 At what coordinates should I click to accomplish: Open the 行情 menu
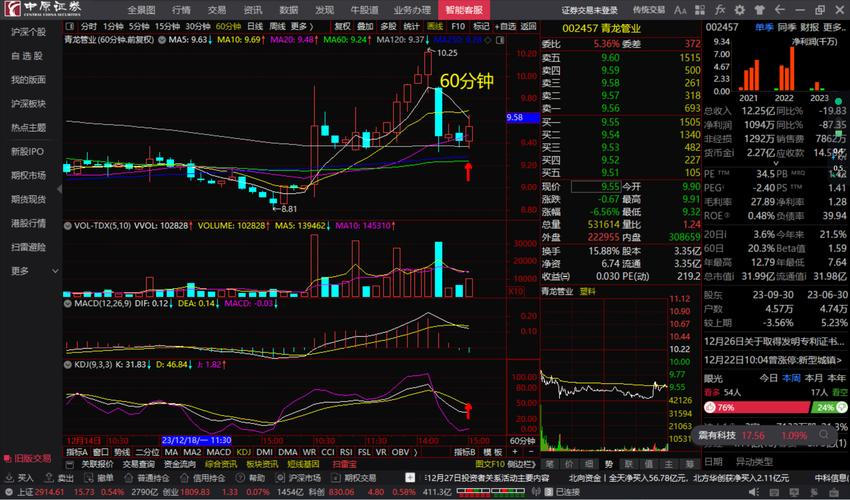(181, 10)
